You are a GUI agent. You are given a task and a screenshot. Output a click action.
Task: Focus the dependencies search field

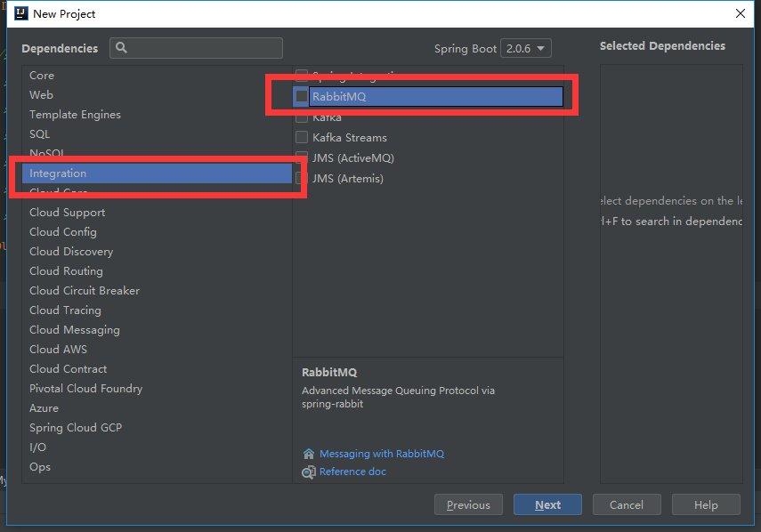[x=196, y=48]
